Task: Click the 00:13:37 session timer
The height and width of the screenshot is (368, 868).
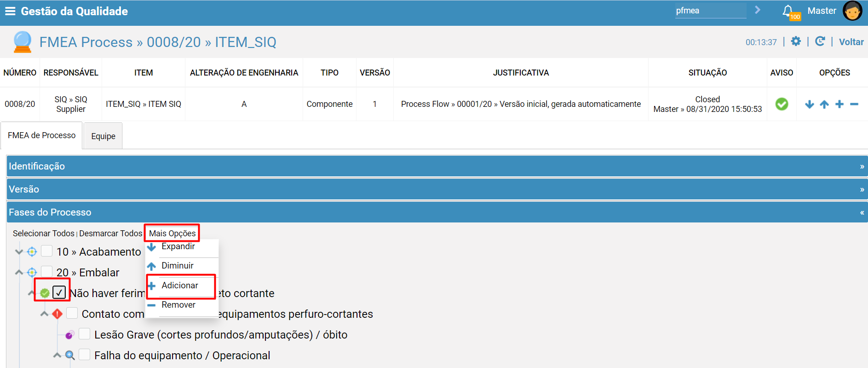Action: coord(761,42)
